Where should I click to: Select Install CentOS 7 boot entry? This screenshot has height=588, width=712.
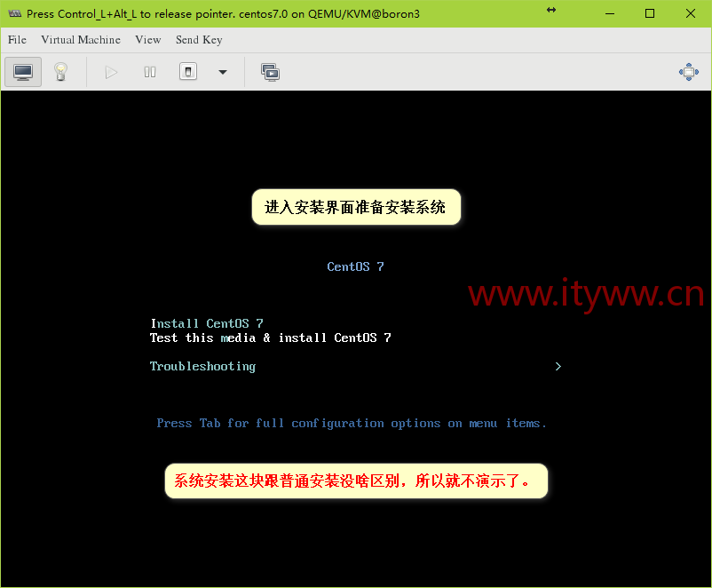coord(207,323)
